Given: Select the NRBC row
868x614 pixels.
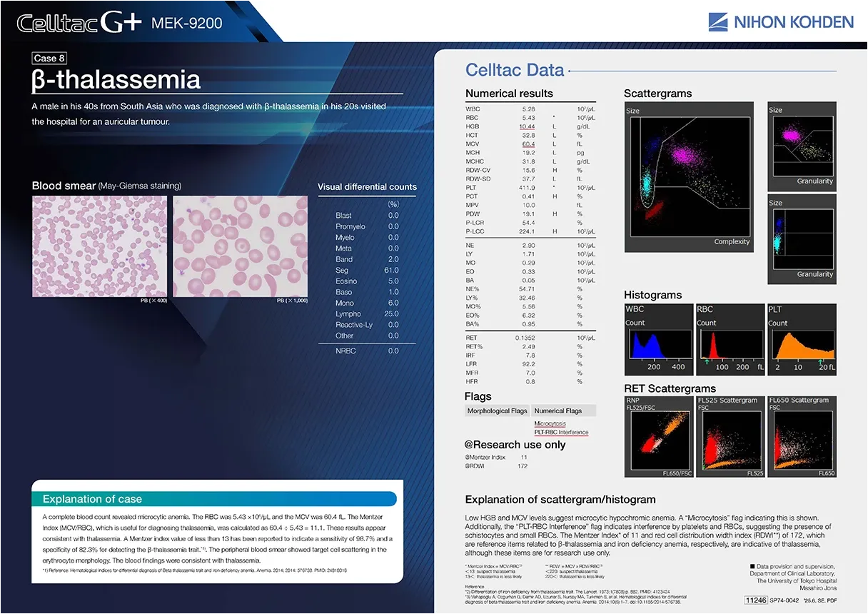Looking at the screenshot, I should pos(367,351).
